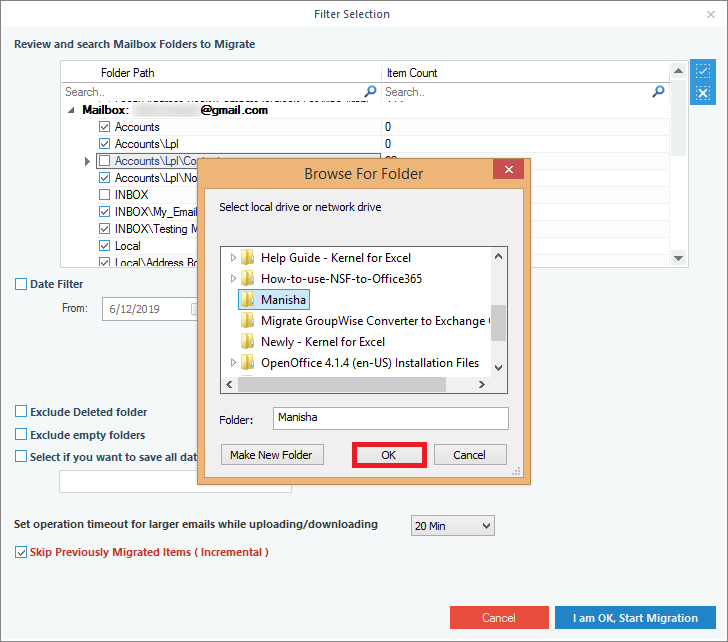Enable the Date Filter checkbox

coord(21,284)
